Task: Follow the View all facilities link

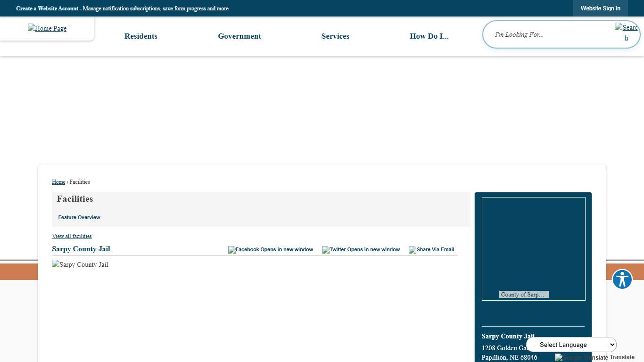Action: click(x=72, y=236)
